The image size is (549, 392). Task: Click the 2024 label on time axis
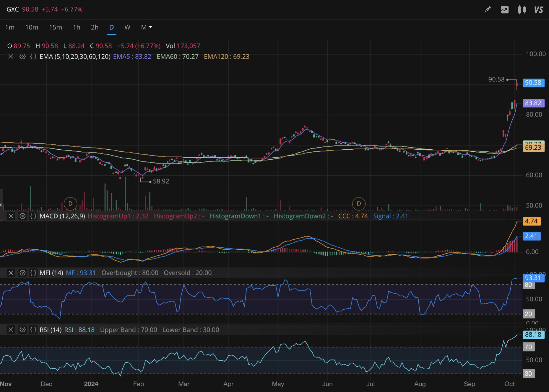pyautogui.click(x=91, y=384)
